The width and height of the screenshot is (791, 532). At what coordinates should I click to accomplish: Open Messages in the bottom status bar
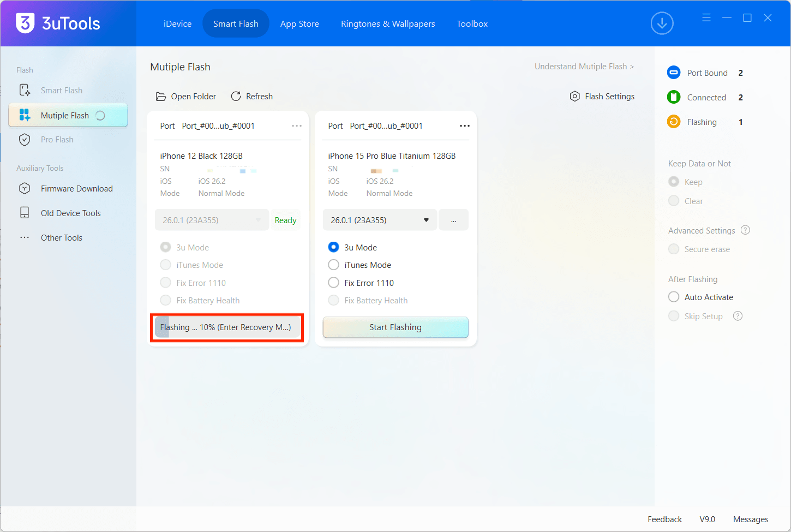tap(751, 519)
